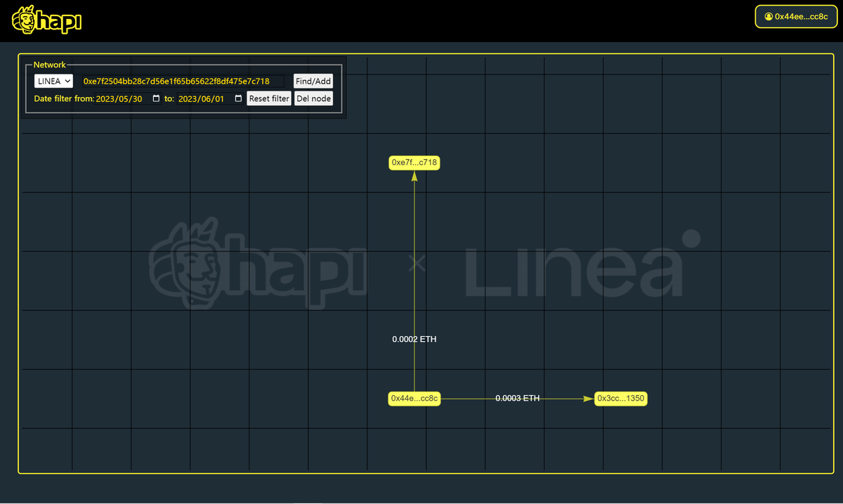Click the 0.0003 ETH edge label
The image size is (843, 504).
(x=518, y=398)
